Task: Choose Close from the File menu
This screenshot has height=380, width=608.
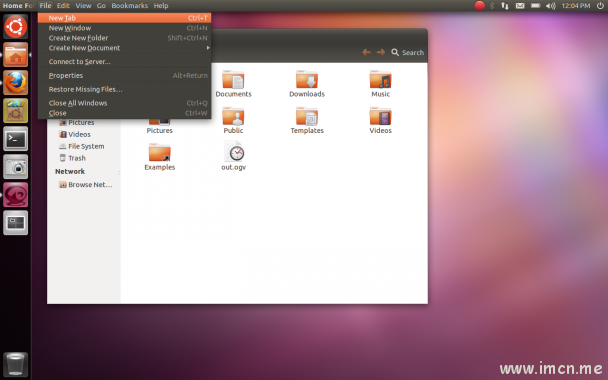Action: [124, 113]
